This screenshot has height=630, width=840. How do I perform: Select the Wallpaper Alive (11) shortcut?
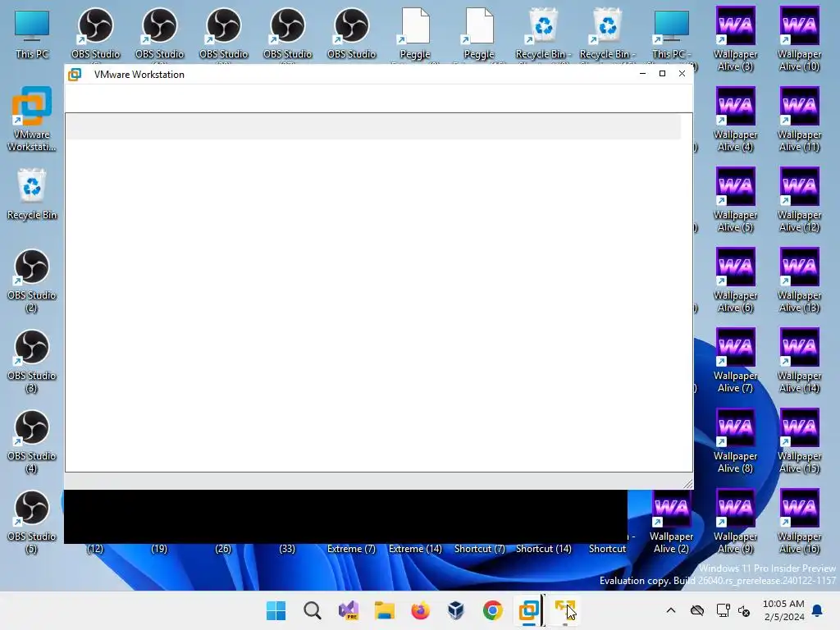coord(799,120)
